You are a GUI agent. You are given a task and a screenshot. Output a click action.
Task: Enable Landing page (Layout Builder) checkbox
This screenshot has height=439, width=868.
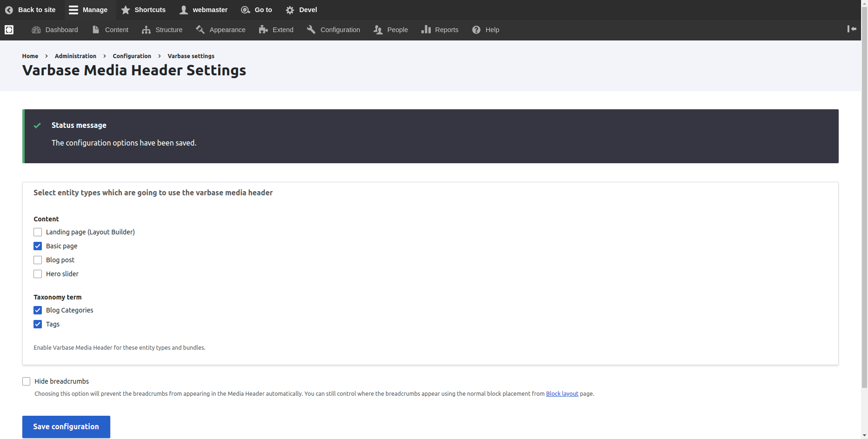(x=38, y=232)
